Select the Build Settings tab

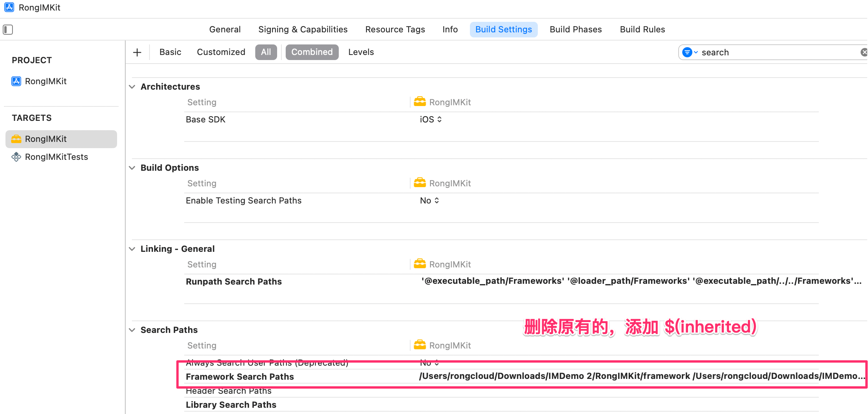point(503,30)
